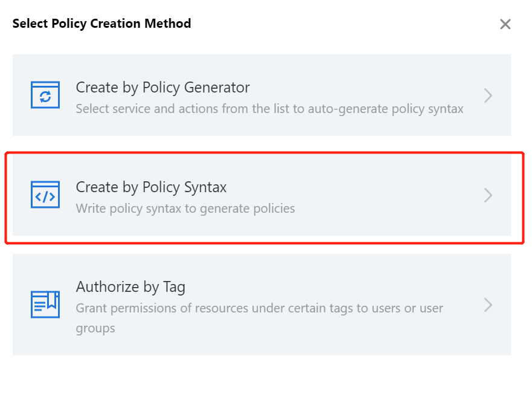Pick the "Authorize by Tag" title text
The width and height of the screenshot is (532, 394).
(130, 286)
